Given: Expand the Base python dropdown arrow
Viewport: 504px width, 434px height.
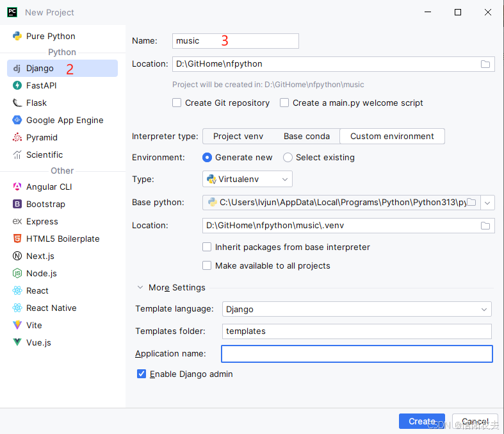Looking at the screenshot, I should (x=487, y=203).
